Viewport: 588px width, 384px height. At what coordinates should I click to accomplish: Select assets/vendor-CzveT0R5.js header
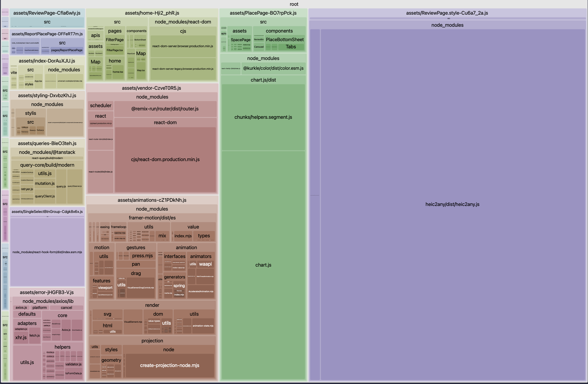[x=152, y=88]
